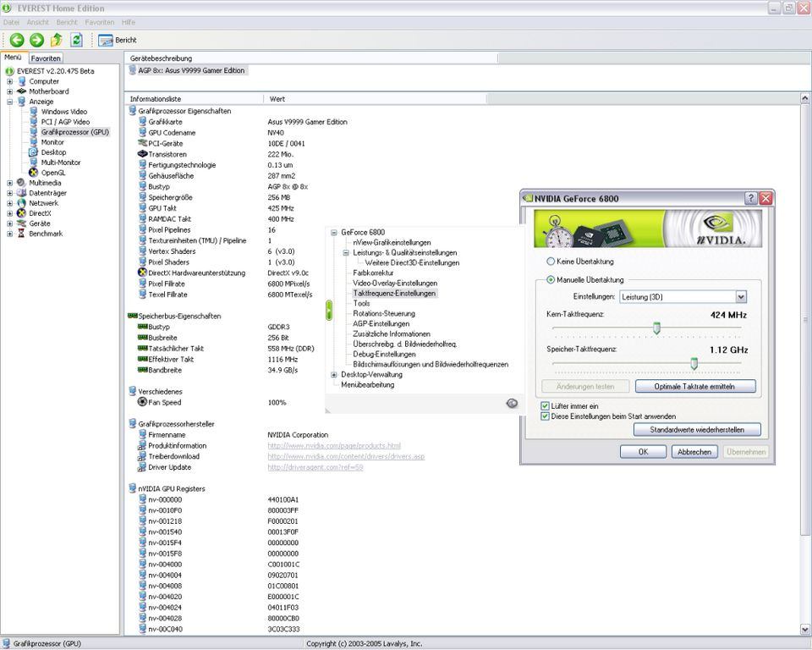
Task: Select Taktfrequenz-Einstellungen in NVIDIA tree
Action: click(395, 294)
